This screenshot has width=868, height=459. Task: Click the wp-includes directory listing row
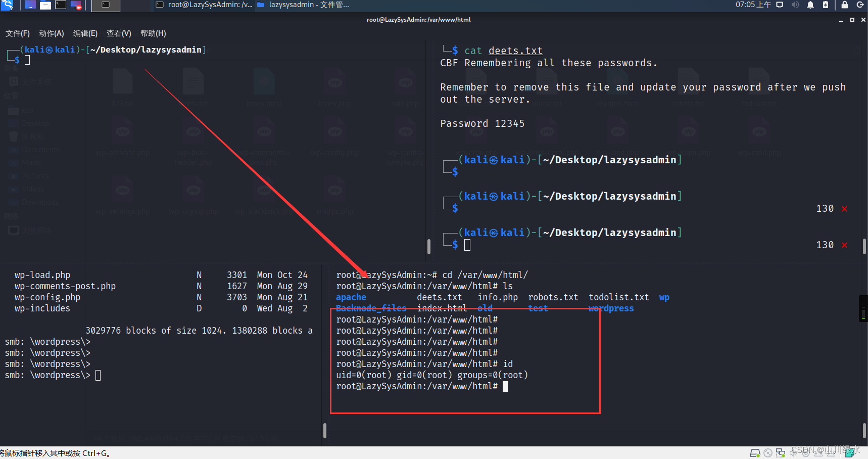161,308
